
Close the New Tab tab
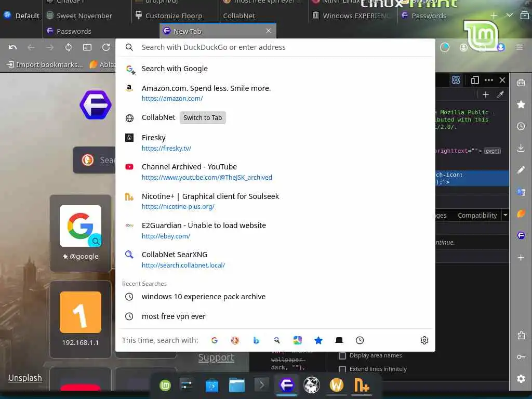(x=269, y=31)
